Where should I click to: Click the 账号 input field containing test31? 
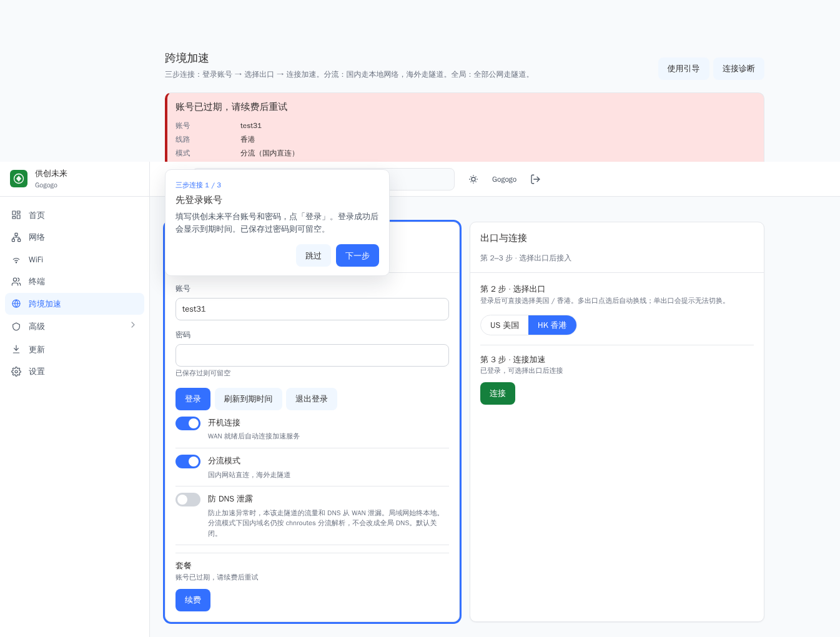(x=312, y=309)
